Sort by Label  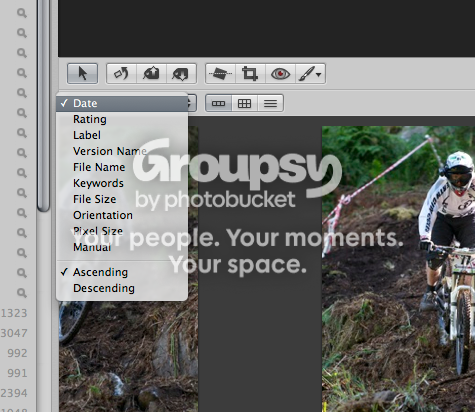[122, 135]
